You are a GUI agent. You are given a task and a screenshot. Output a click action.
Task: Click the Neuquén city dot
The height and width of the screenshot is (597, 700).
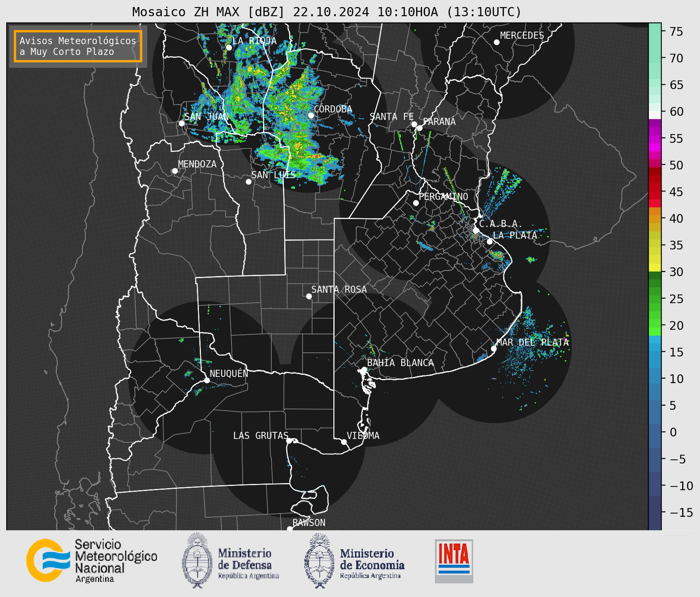[207, 380]
